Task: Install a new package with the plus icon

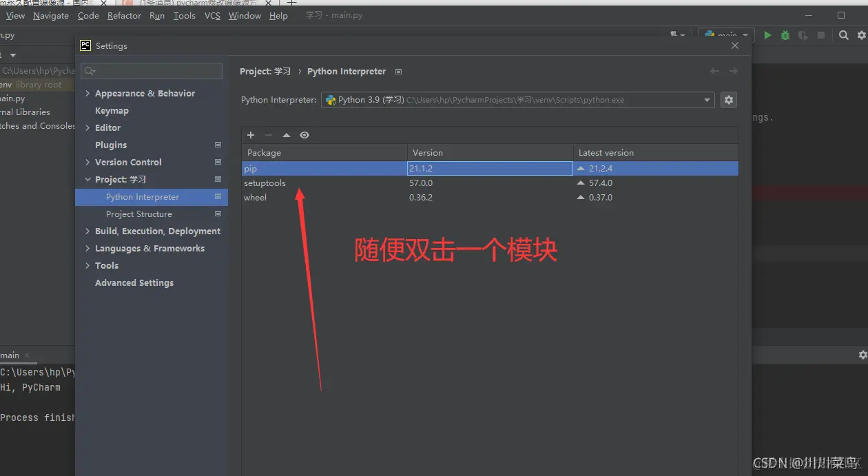Action: (251, 135)
